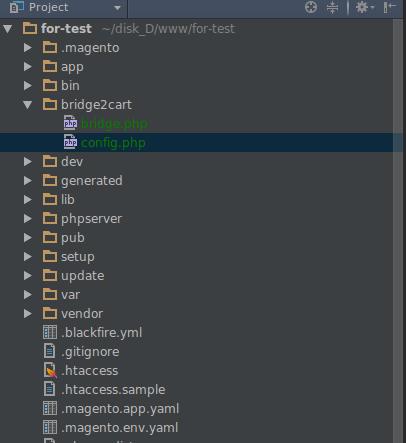Image resolution: width=406 pixels, height=443 pixels.
Task: Expand the generated folder arrow
Action: (28, 180)
